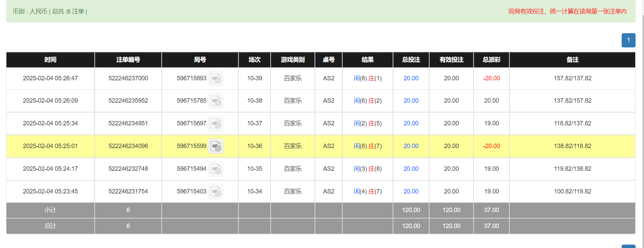Click total bet 20.00 link in highlighted row

(411, 146)
